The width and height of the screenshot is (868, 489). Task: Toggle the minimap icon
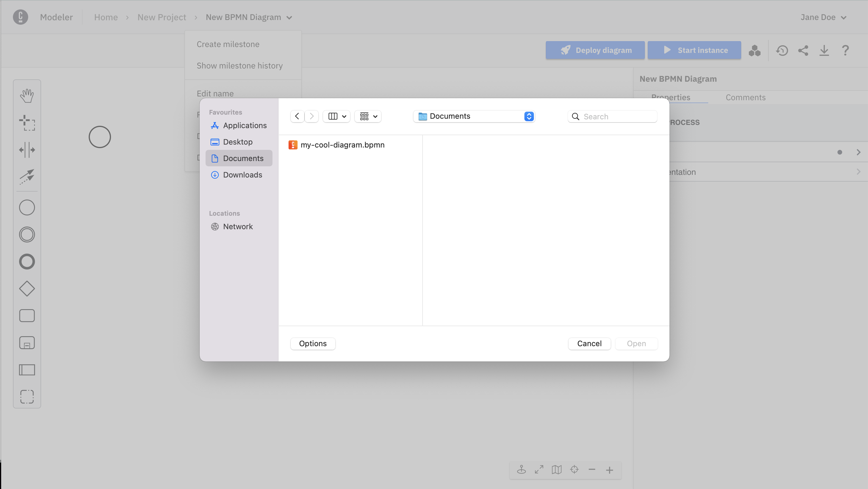tap(557, 469)
